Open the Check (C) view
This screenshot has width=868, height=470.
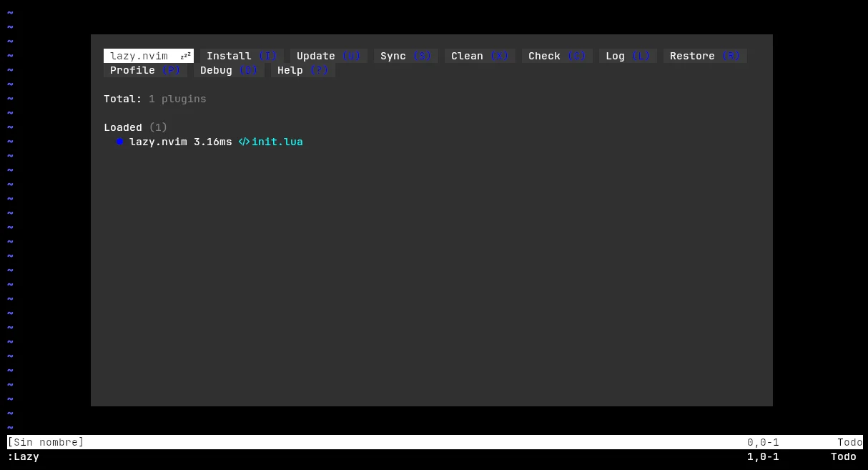[x=557, y=56]
